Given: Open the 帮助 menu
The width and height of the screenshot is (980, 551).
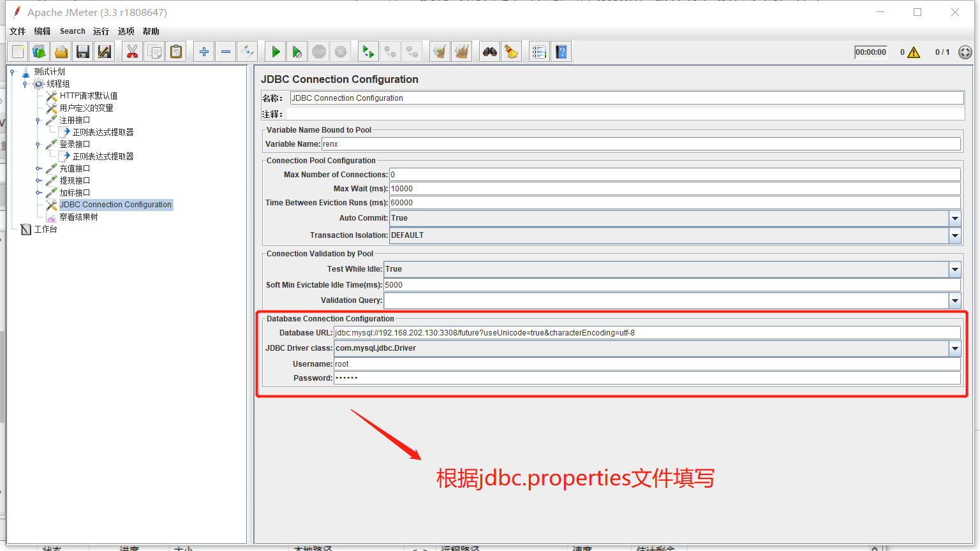Looking at the screenshot, I should tap(151, 31).
